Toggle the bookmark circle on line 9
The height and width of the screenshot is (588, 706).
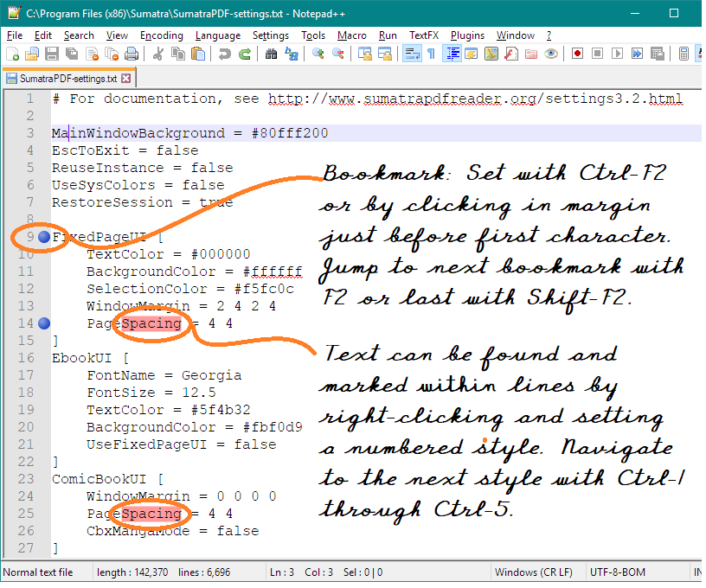[x=44, y=236]
